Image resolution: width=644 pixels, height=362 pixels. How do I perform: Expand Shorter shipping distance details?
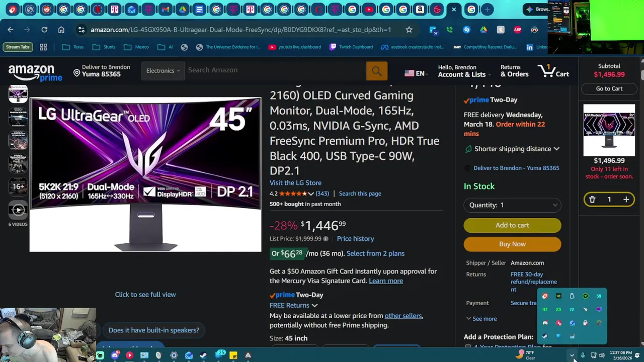[556, 149]
